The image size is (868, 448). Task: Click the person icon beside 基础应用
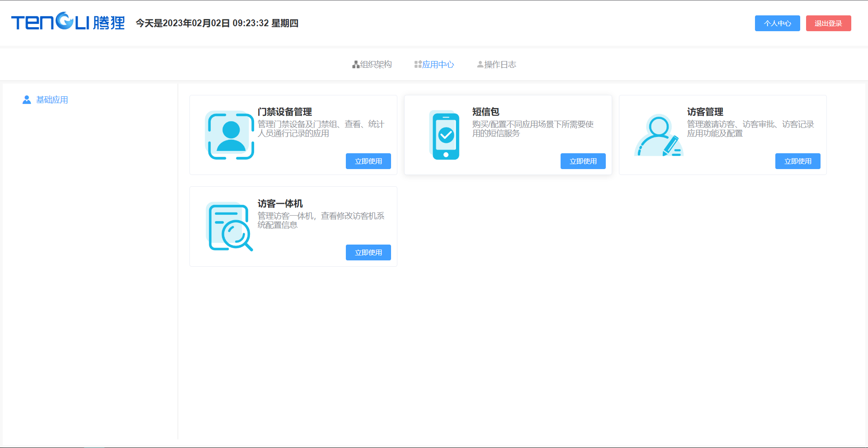point(27,100)
